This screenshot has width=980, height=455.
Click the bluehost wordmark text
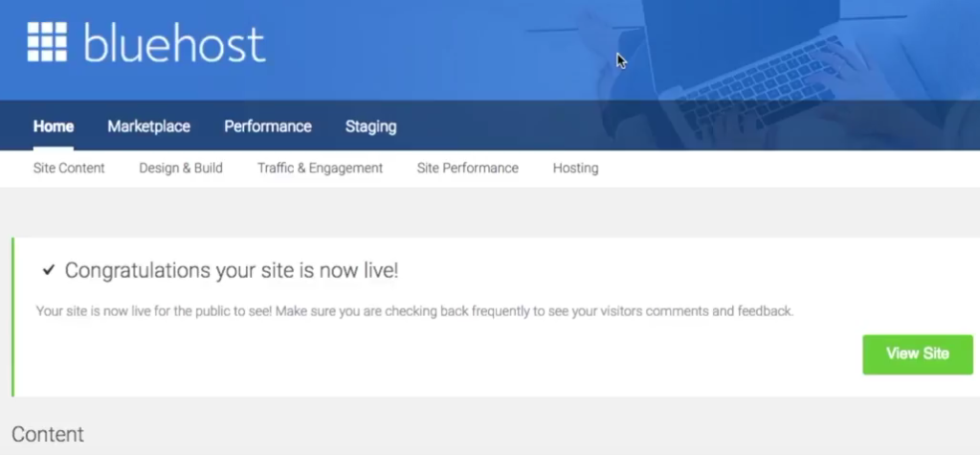174,42
